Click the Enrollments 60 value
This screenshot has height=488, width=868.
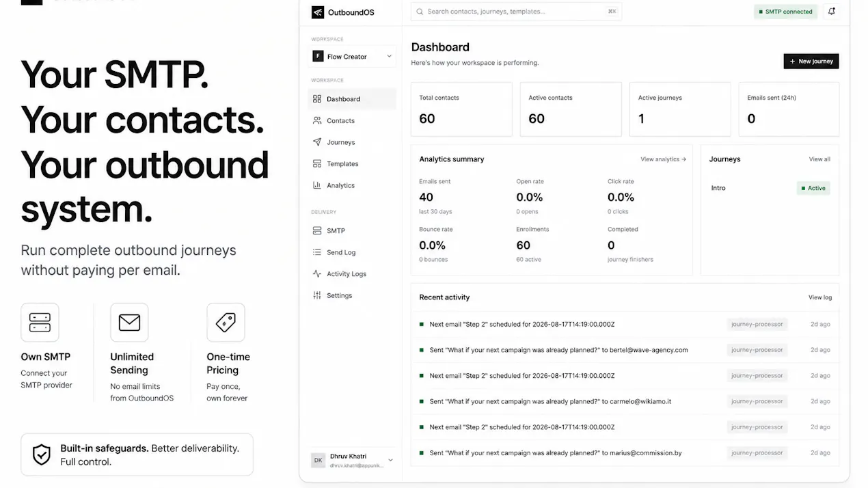[x=524, y=245]
